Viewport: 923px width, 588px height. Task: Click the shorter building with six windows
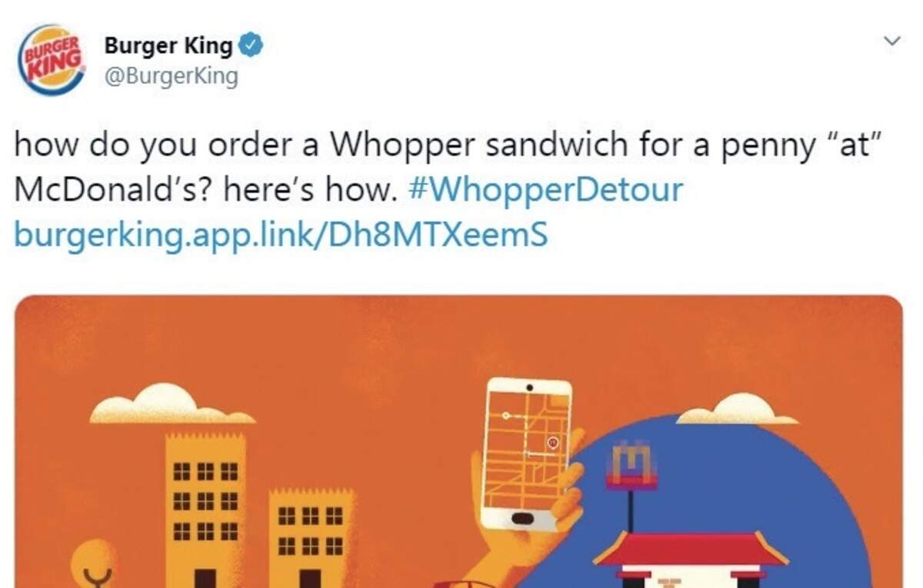[311, 538]
